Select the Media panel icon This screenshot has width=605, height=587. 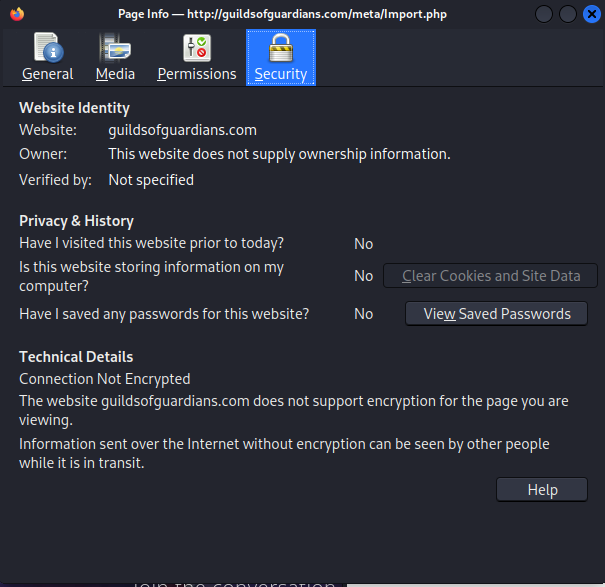(115, 48)
